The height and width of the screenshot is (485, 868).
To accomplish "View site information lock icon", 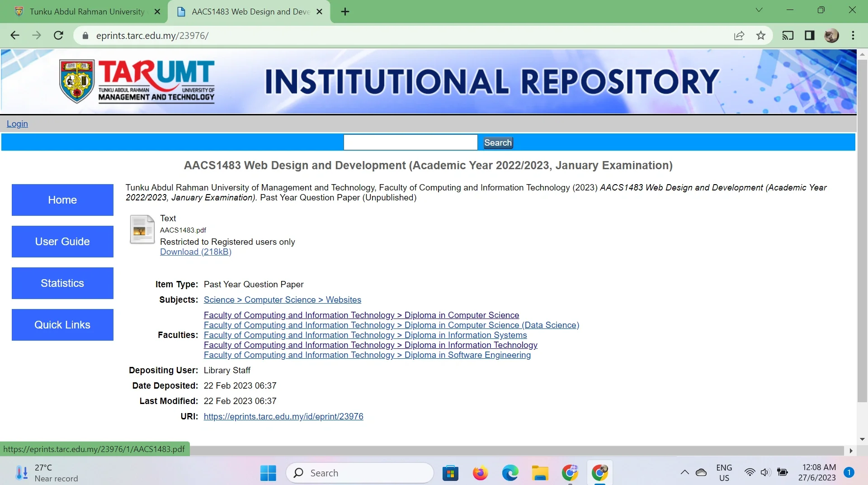I will [85, 35].
